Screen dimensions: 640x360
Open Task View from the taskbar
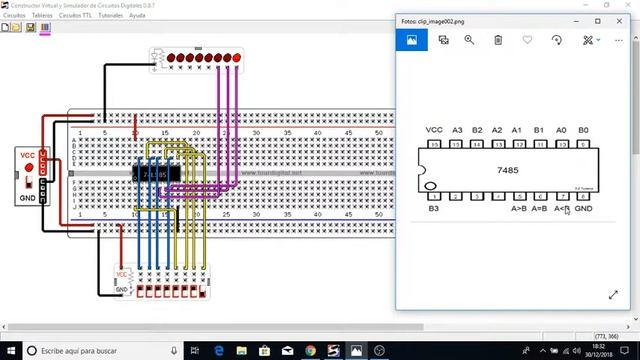(x=195, y=351)
